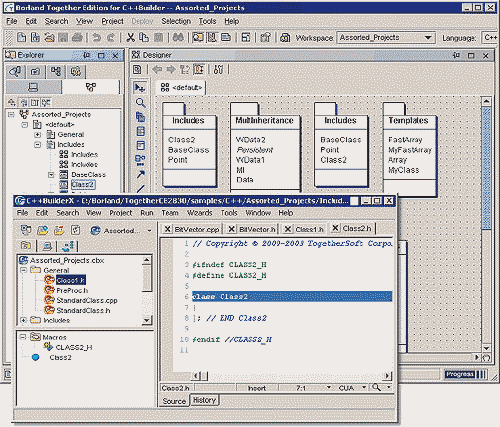
Task: Click the Undo arrow in the Together toolbar
Action: (x=97, y=37)
